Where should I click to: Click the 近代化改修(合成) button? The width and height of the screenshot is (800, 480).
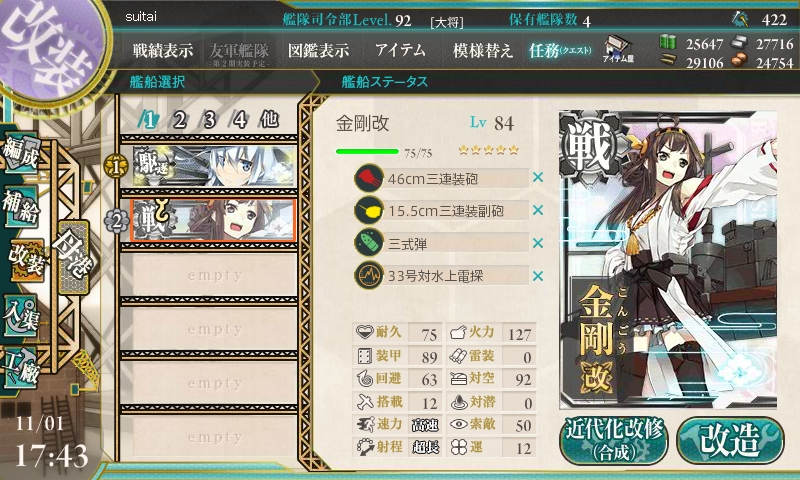(x=614, y=440)
